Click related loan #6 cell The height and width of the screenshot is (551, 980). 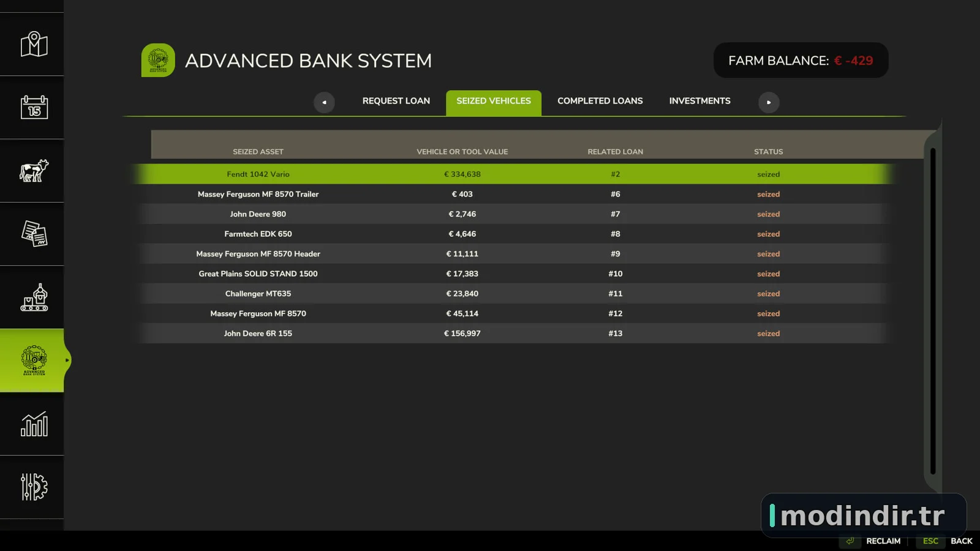616,194
